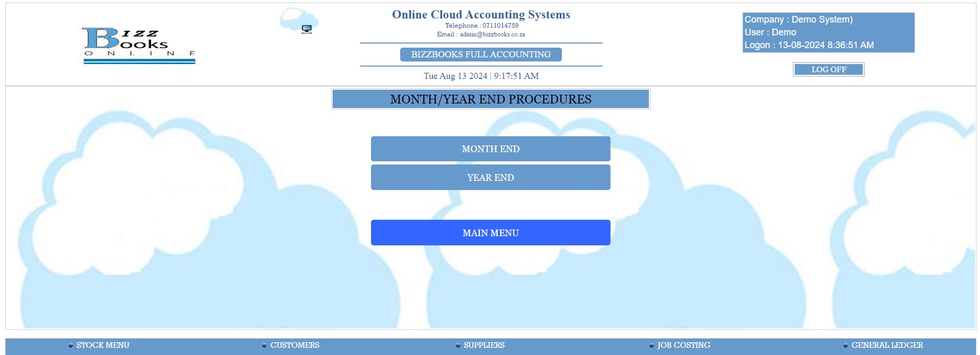Return to the MAIN MENU
980x355 pixels.
coord(490,233)
